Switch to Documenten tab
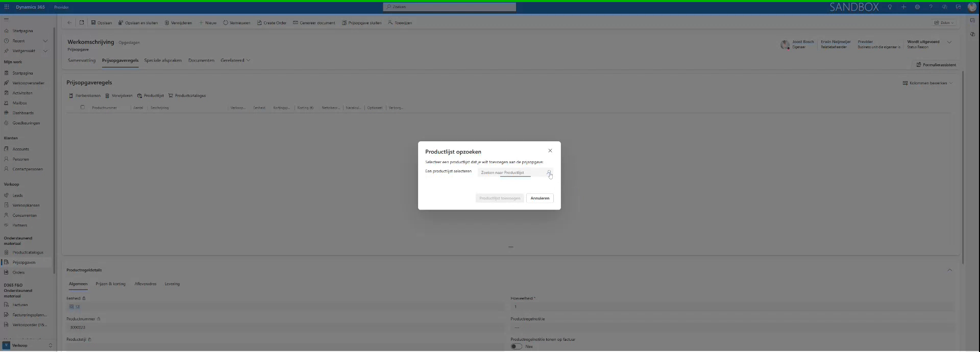980x352 pixels. pyautogui.click(x=201, y=60)
